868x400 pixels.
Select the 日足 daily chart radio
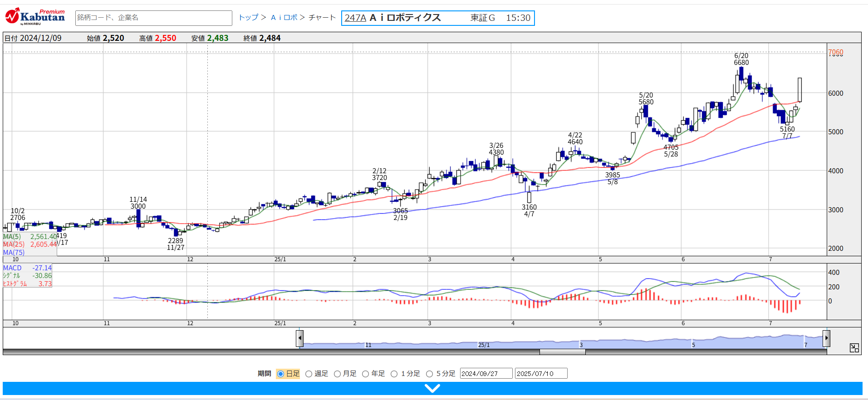click(x=280, y=374)
